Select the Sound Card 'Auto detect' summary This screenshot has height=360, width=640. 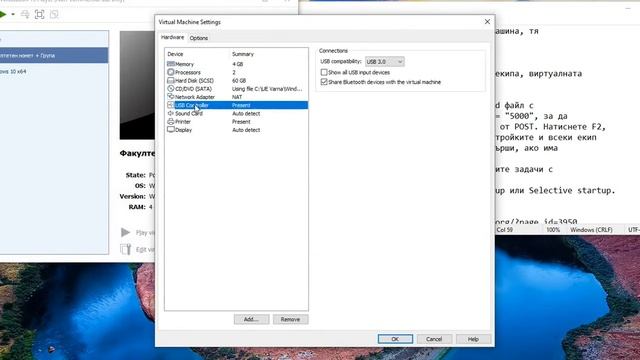pos(246,113)
